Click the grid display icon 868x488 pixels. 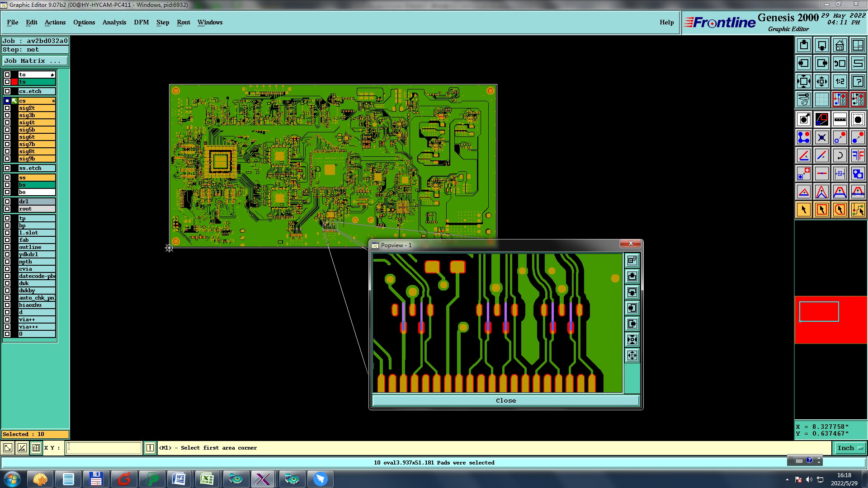pyautogui.click(x=821, y=99)
